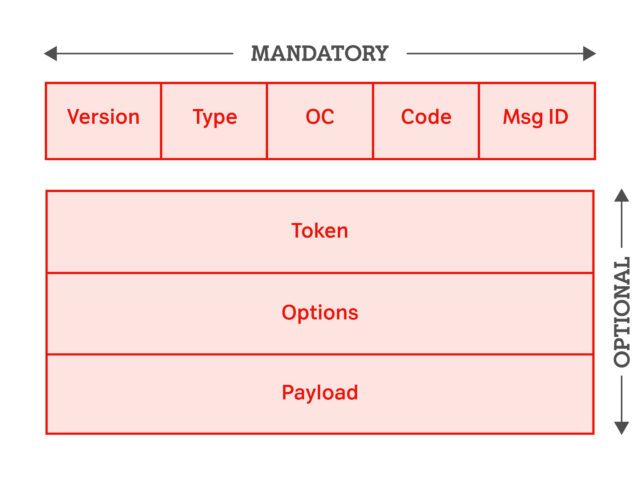Select the Code field cell

click(426, 121)
